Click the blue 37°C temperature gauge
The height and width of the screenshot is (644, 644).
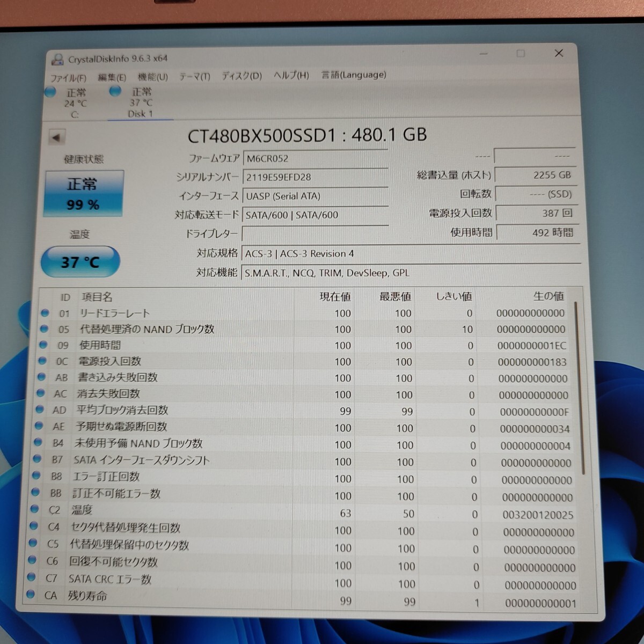[x=80, y=261]
